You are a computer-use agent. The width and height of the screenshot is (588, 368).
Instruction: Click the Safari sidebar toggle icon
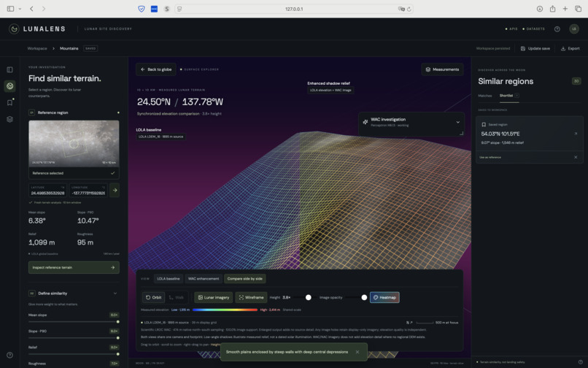coord(10,9)
